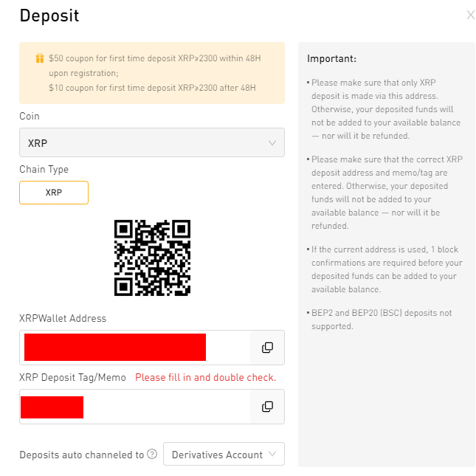Click the BEP2 and BEP20 not supported note
This screenshot has height=476, width=476.
[382, 320]
